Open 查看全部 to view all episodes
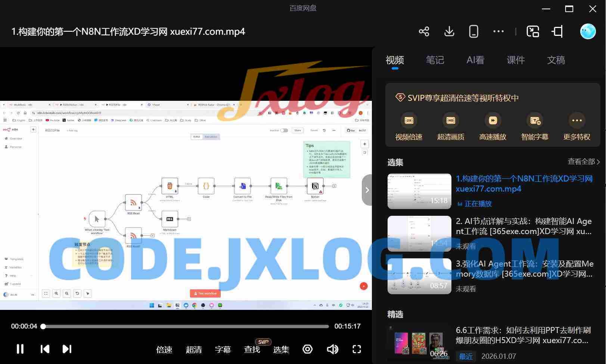The image size is (606, 364). click(584, 162)
